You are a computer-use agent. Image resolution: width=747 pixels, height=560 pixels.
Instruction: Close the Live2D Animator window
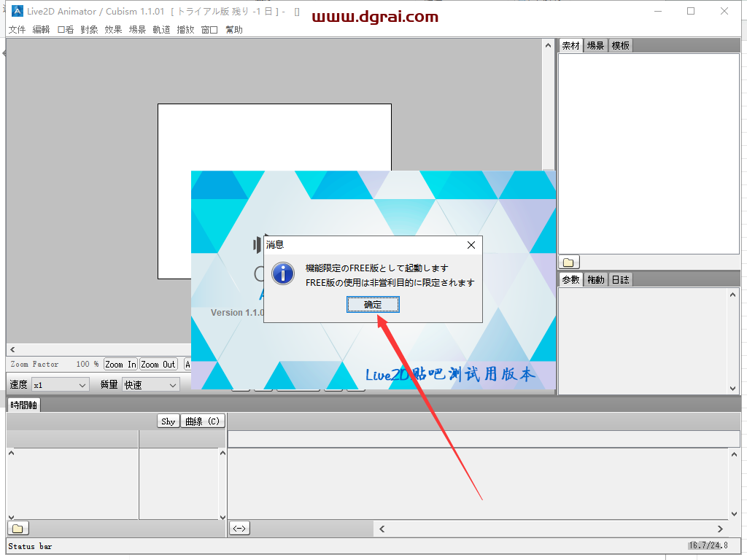(724, 11)
